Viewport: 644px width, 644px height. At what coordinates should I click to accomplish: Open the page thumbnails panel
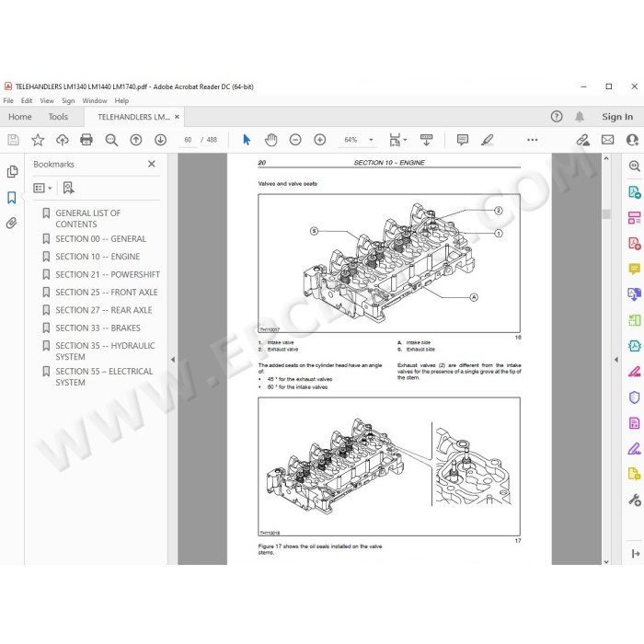point(12,172)
